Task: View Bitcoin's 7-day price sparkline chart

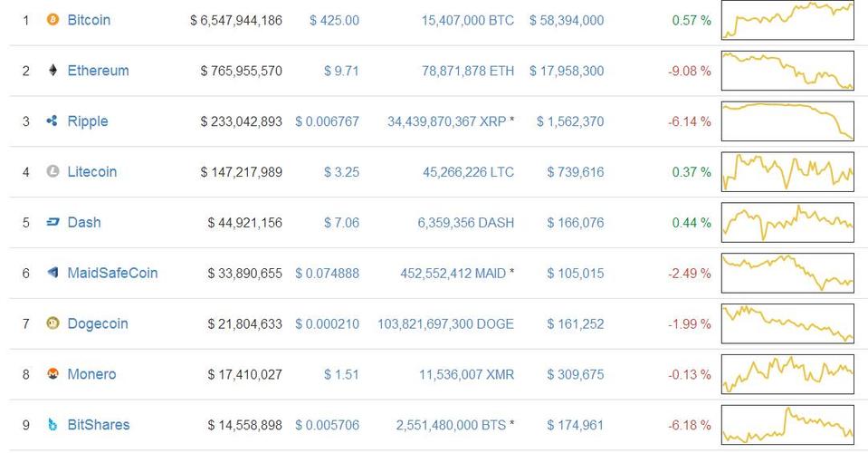Action: 787,20
